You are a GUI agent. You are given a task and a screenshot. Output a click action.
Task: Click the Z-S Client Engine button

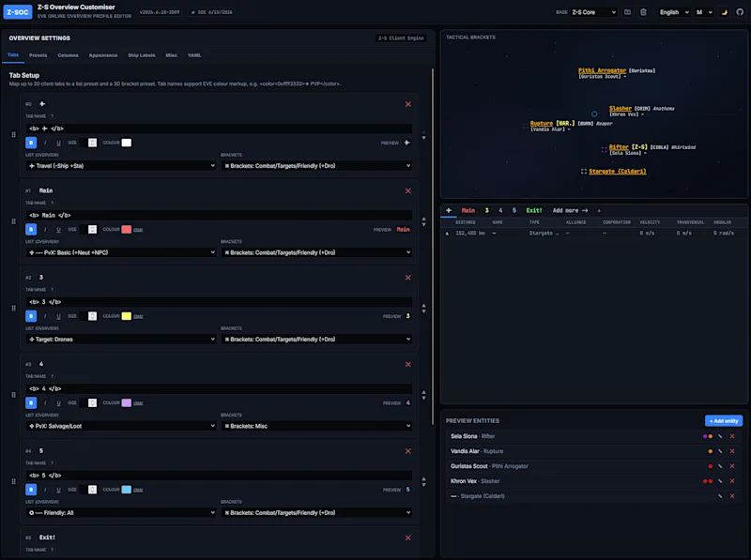401,38
